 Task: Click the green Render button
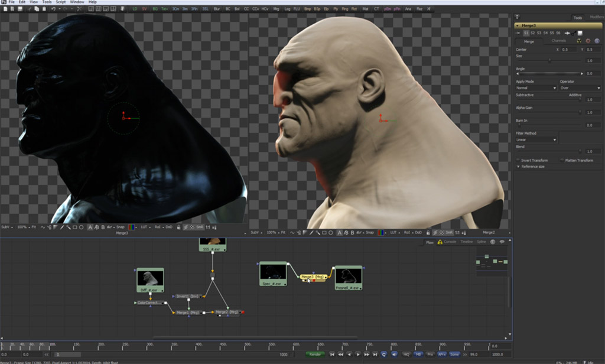click(x=315, y=355)
